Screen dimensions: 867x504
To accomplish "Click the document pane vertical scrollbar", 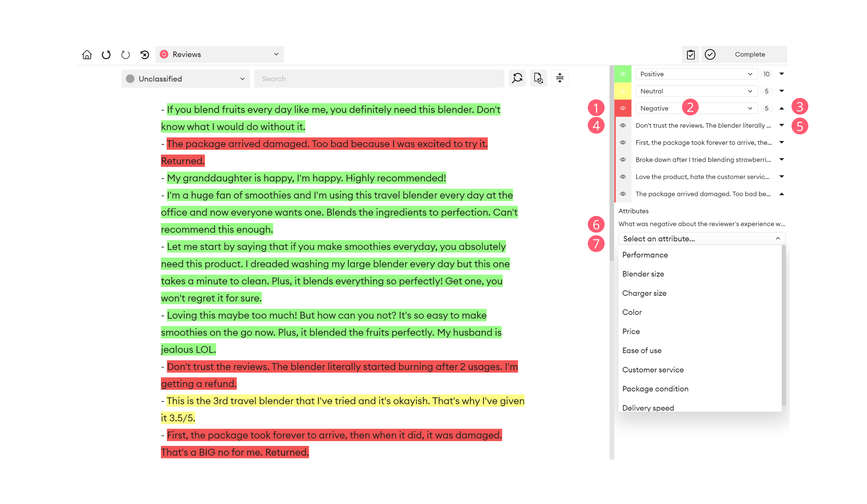I will pyautogui.click(x=612, y=164).
